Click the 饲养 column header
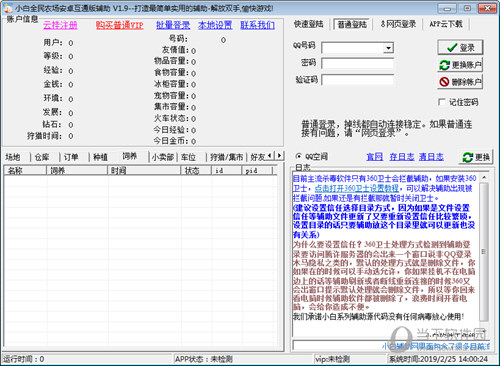The image size is (500, 366). pos(77,171)
